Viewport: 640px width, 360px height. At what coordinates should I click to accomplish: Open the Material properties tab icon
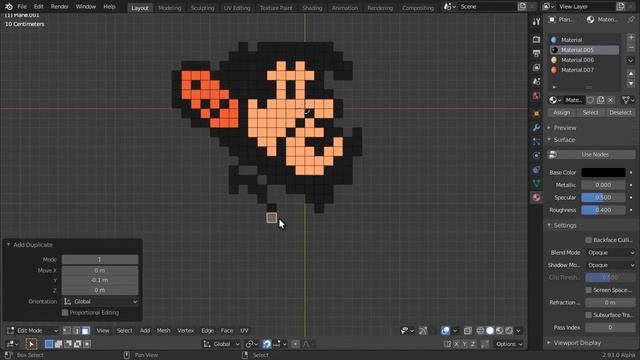(x=536, y=198)
